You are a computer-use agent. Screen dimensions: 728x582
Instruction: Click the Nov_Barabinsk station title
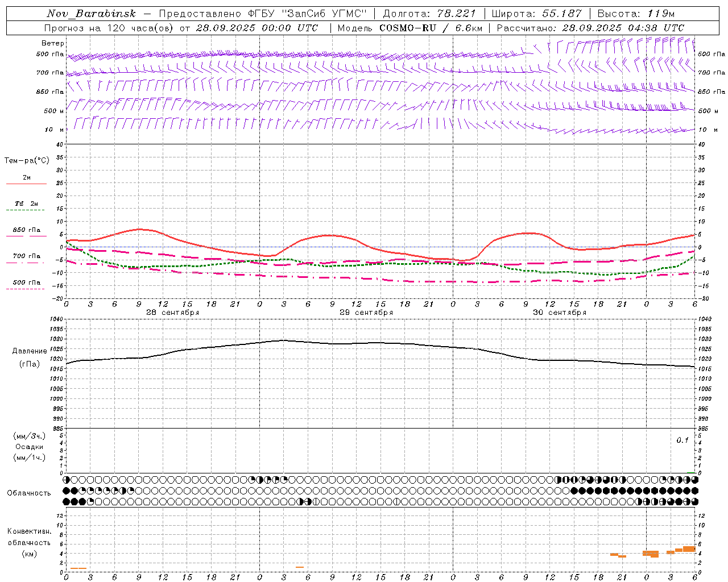click(91, 14)
